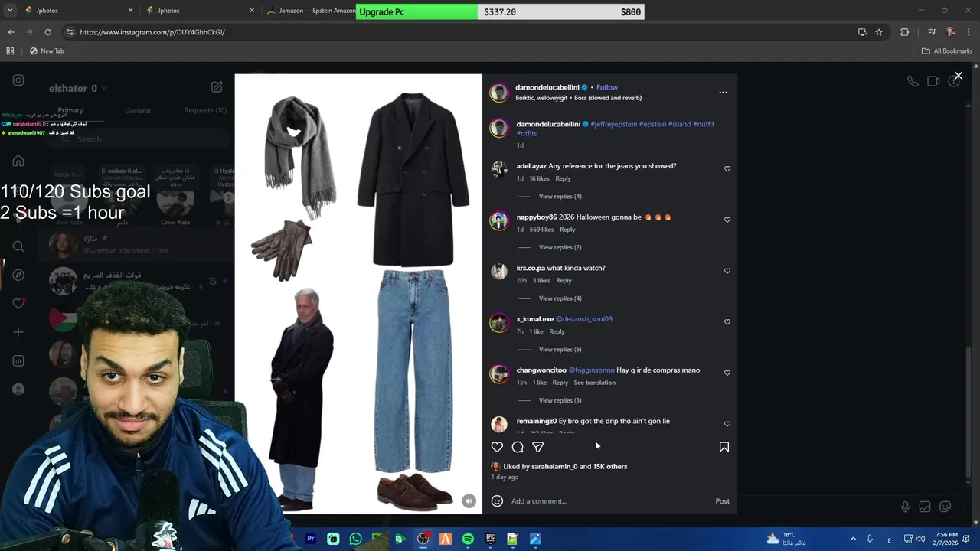The height and width of the screenshot is (551, 980).
Task: Like changwoncitoo's comment
Action: click(727, 373)
